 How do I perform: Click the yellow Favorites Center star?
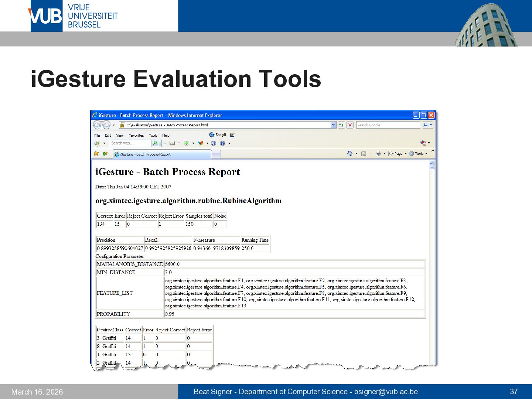tap(96, 154)
